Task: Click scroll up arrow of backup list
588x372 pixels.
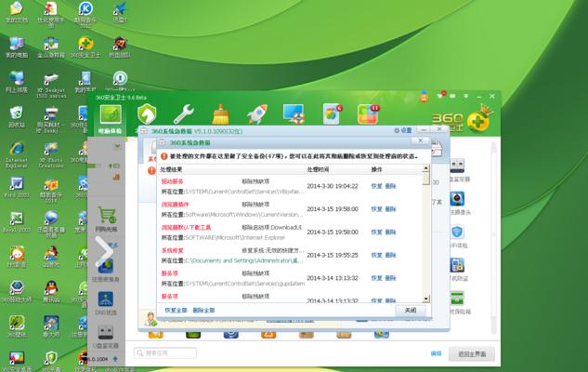Action: pos(425,168)
